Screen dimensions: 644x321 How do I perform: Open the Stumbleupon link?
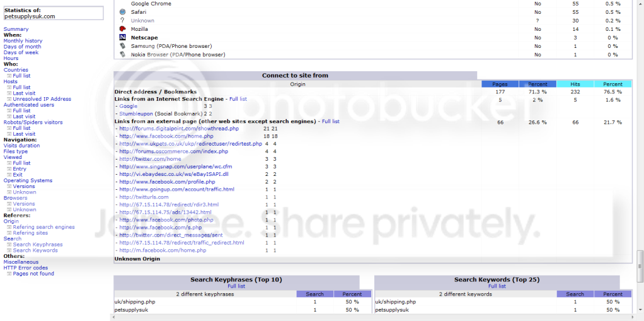click(x=136, y=114)
